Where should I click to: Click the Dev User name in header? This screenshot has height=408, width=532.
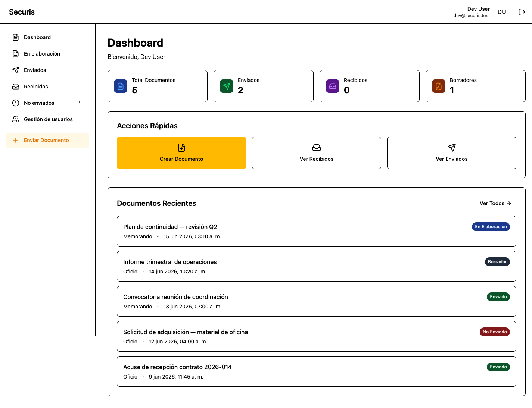pos(479,9)
